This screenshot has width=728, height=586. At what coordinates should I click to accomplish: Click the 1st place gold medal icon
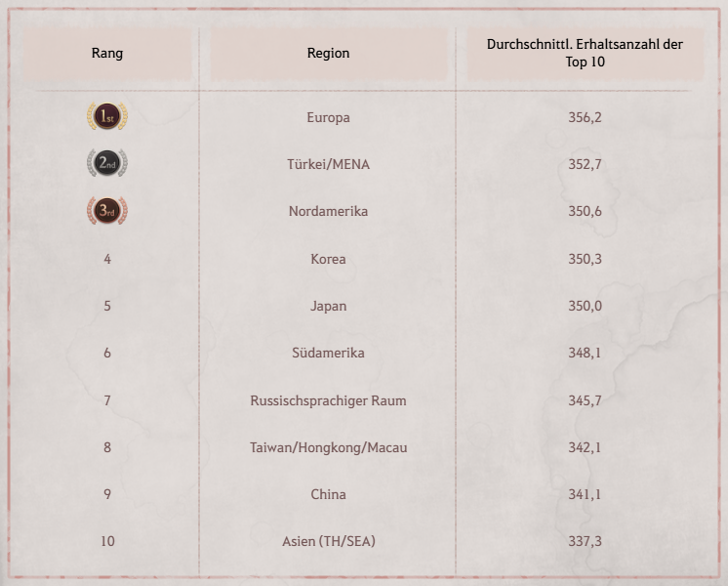click(x=107, y=117)
